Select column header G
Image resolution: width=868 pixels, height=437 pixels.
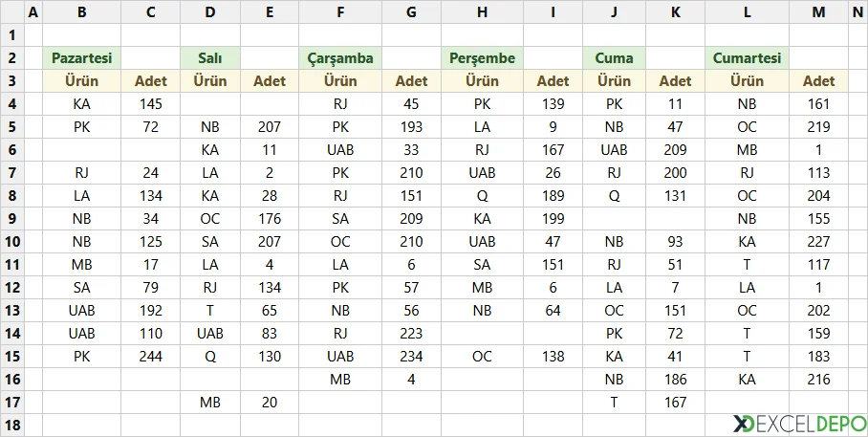(411, 12)
